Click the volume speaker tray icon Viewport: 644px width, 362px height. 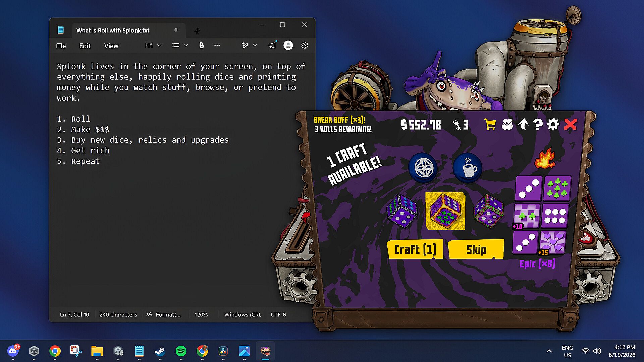[597, 351]
